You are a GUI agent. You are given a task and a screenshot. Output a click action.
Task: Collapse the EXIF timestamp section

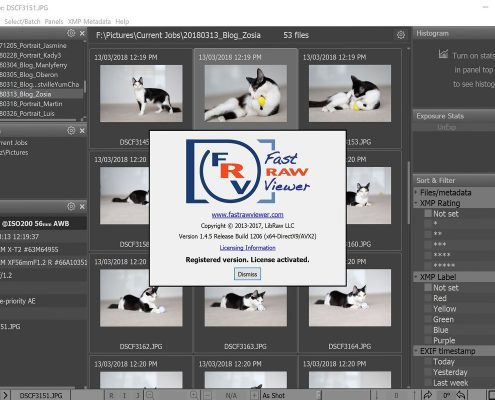click(x=416, y=351)
